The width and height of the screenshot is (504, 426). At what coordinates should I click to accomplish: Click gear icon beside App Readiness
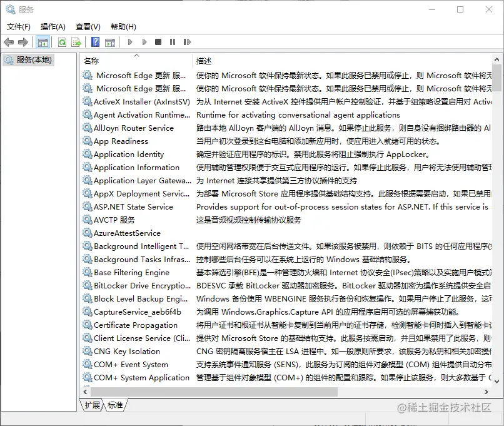click(x=88, y=141)
